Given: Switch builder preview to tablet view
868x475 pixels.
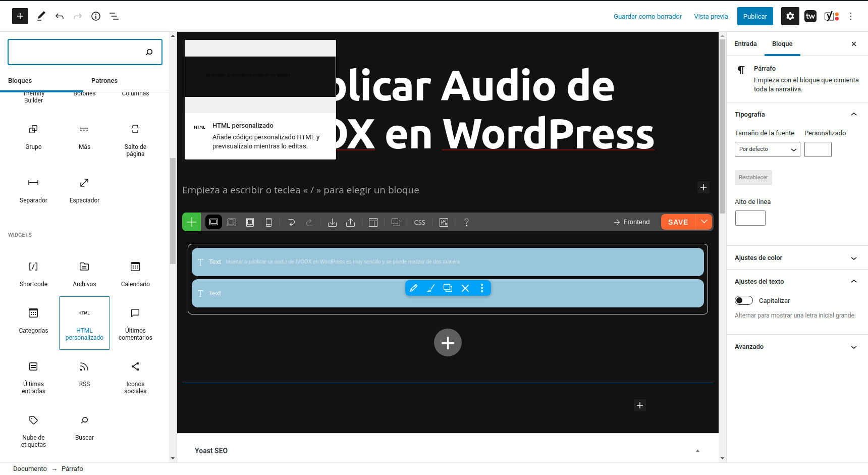Looking at the screenshot, I should coord(250,222).
